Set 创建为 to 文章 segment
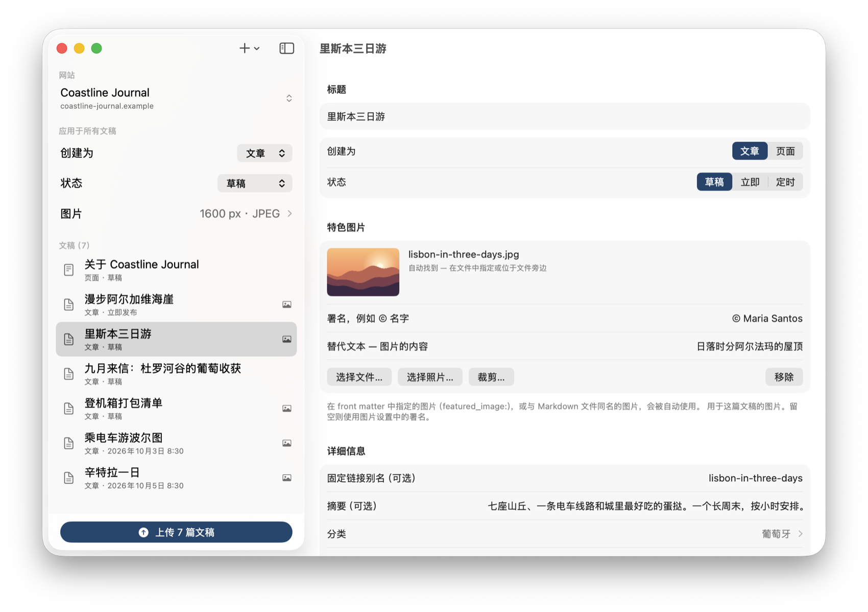 750,151
